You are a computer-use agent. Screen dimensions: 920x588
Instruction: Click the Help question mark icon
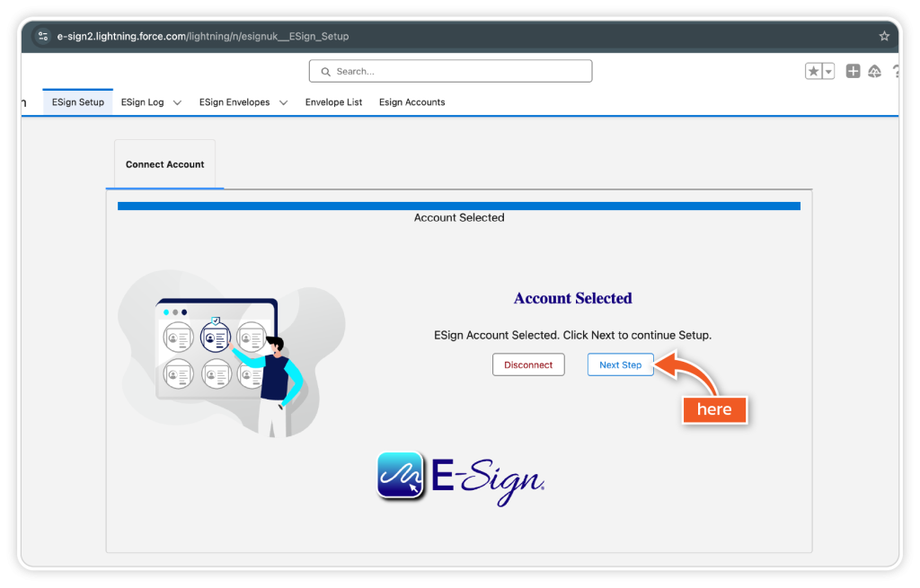pyautogui.click(x=896, y=72)
